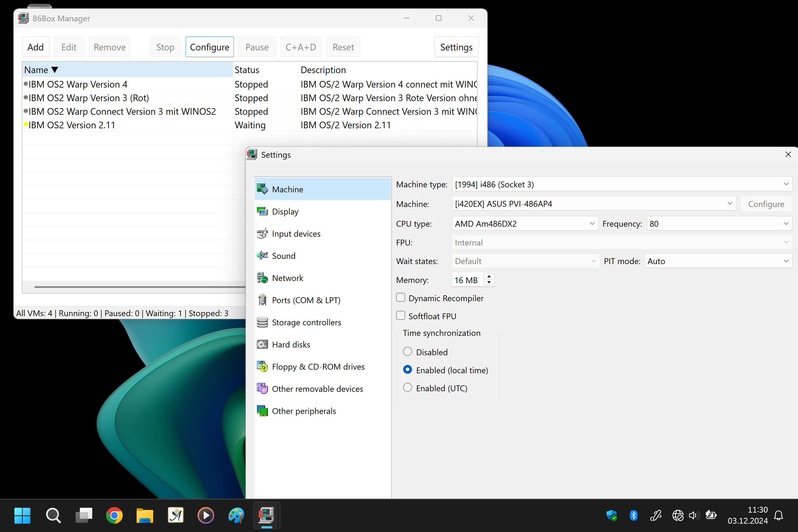This screenshot has height=532, width=798.
Task: Click the Other peripherals board icon
Action: (262, 411)
